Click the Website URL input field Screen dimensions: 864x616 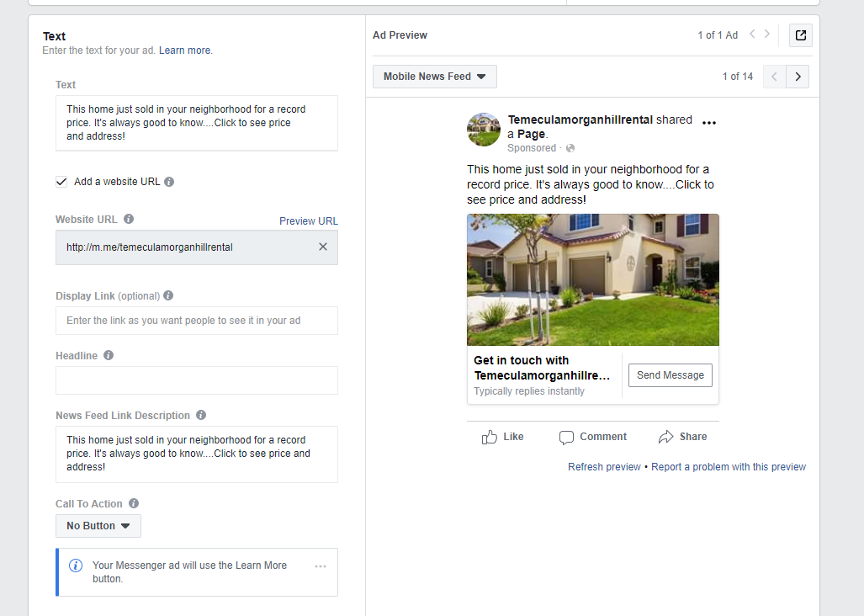point(197,247)
